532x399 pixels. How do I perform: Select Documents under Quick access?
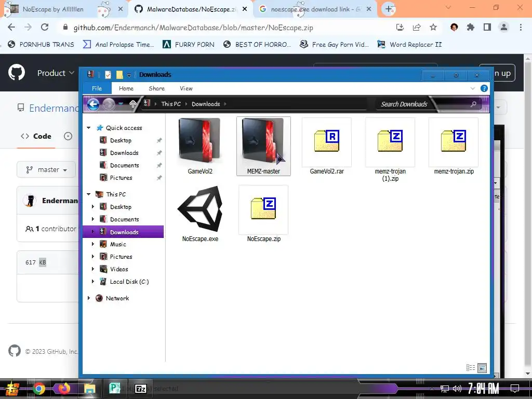point(125,165)
